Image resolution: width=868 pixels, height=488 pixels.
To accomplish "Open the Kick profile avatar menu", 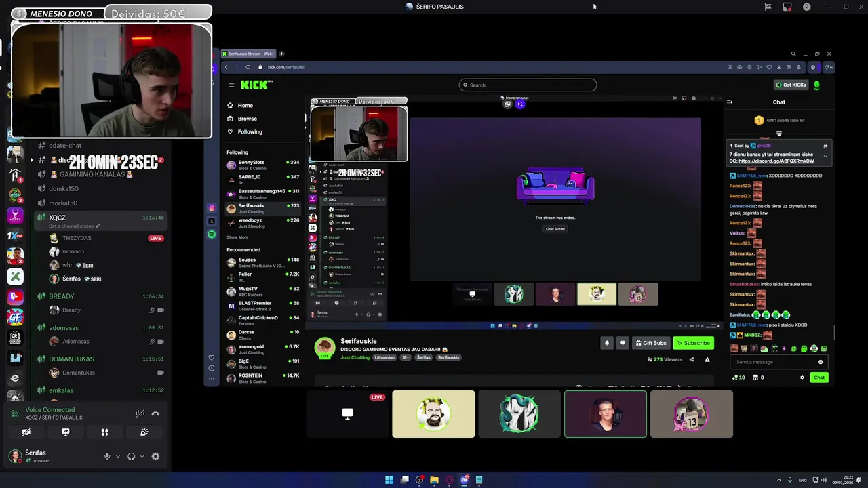I will [x=816, y=85].
